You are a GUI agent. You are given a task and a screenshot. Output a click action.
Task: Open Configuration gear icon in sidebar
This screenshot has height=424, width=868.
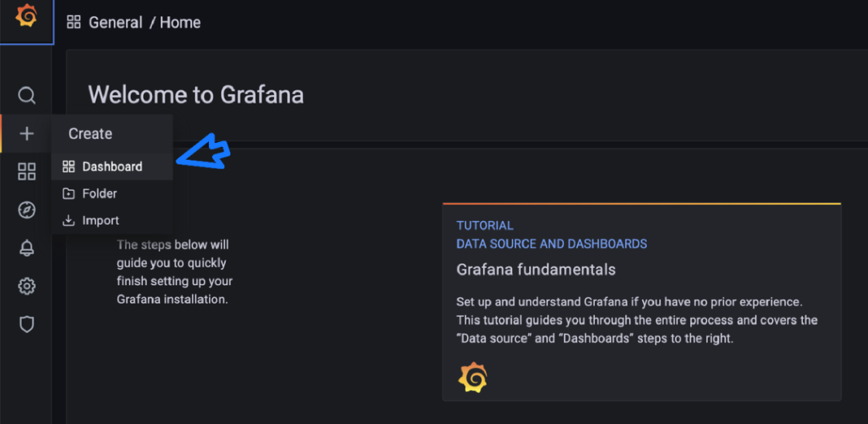point(27,287)
